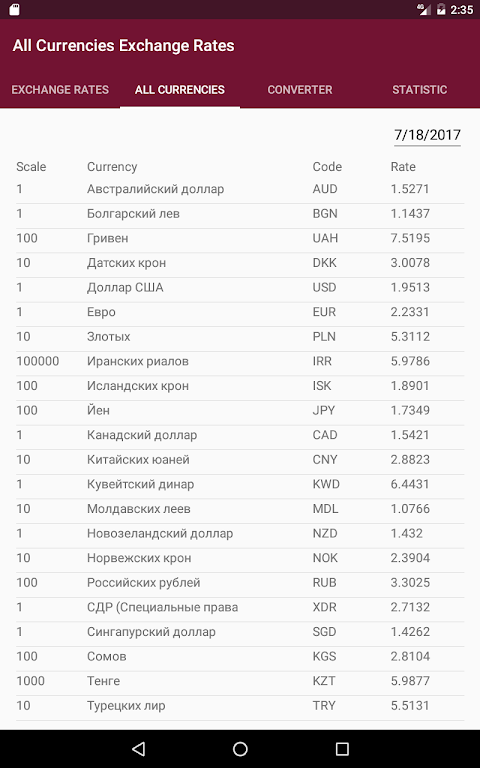Viewport: 480px width, 768px height.
Task: Select the All Currencies tab
Action: [x=180, y=90]
